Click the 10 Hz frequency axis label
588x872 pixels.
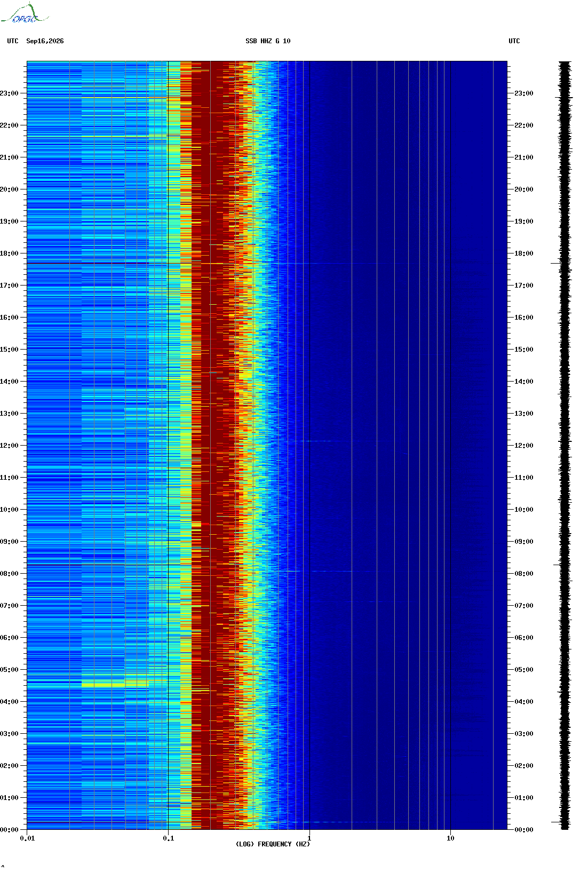click(x=450, y=838)
